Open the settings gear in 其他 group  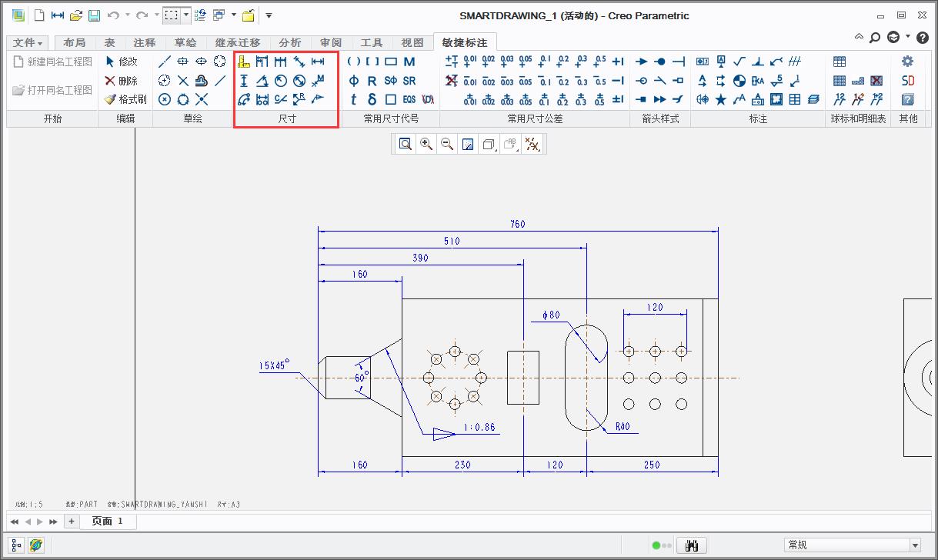[907, 61]
